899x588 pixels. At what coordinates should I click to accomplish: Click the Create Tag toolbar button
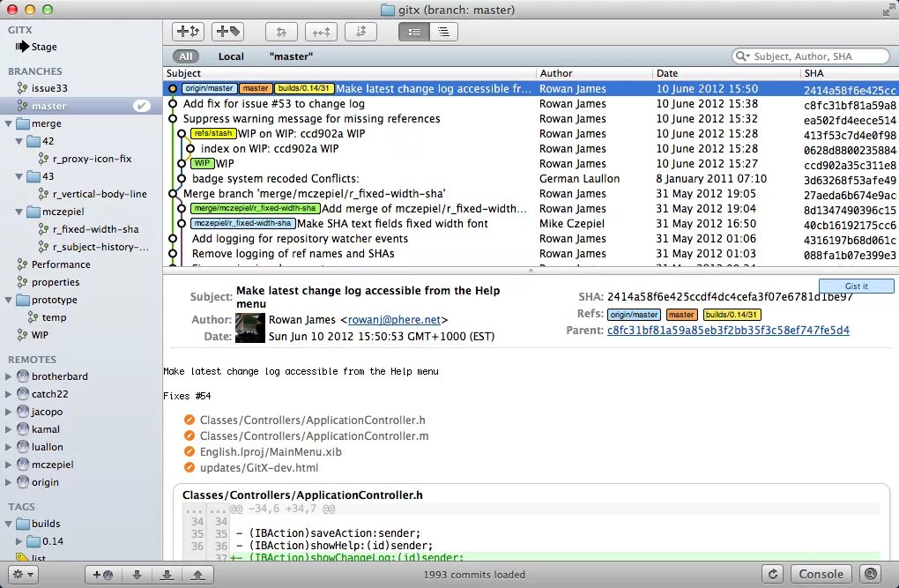227,32
